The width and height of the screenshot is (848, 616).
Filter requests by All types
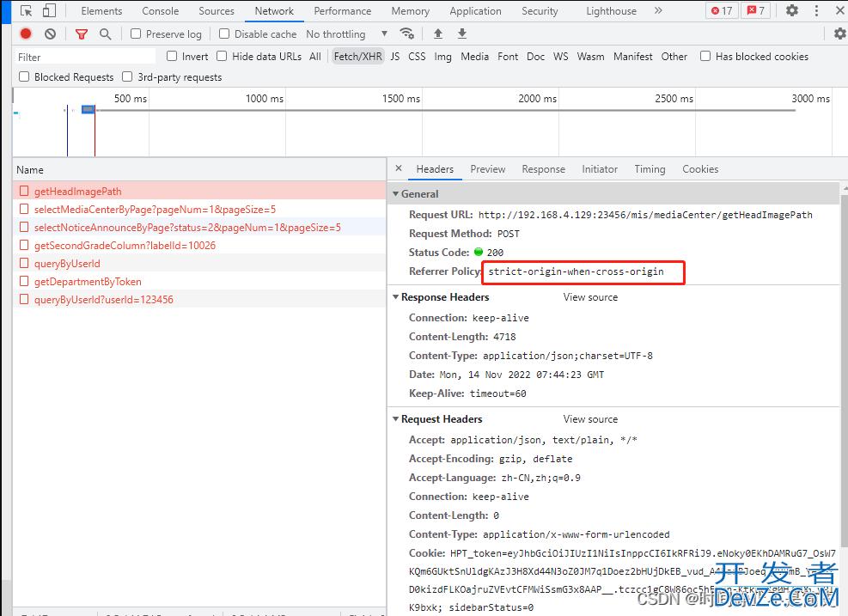315,56
